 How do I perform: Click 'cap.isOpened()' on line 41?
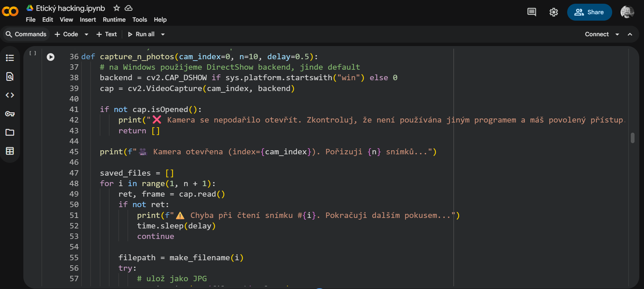click(165, 109)
